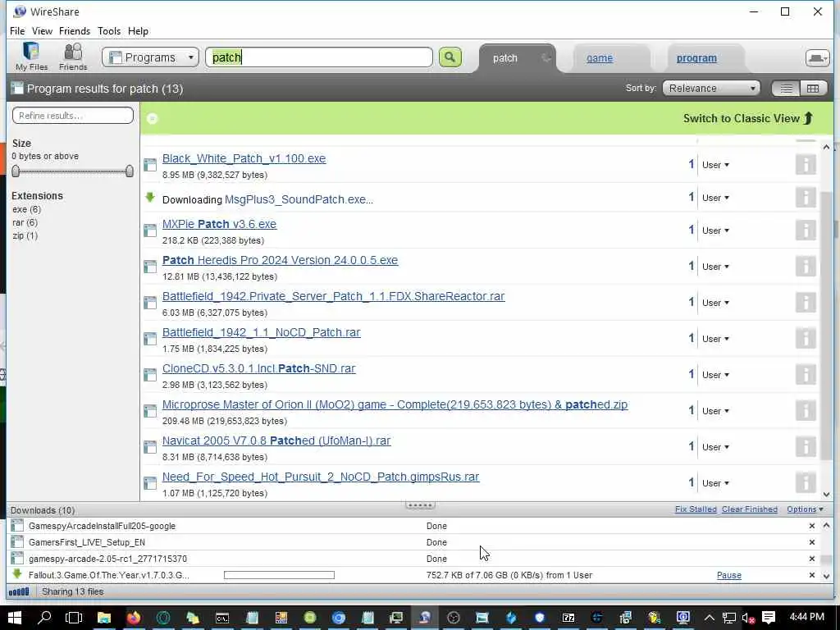Viewport: 840px width, 630px height.
Task: Click the left Size slider handle
Action: (x=16, y=171)
